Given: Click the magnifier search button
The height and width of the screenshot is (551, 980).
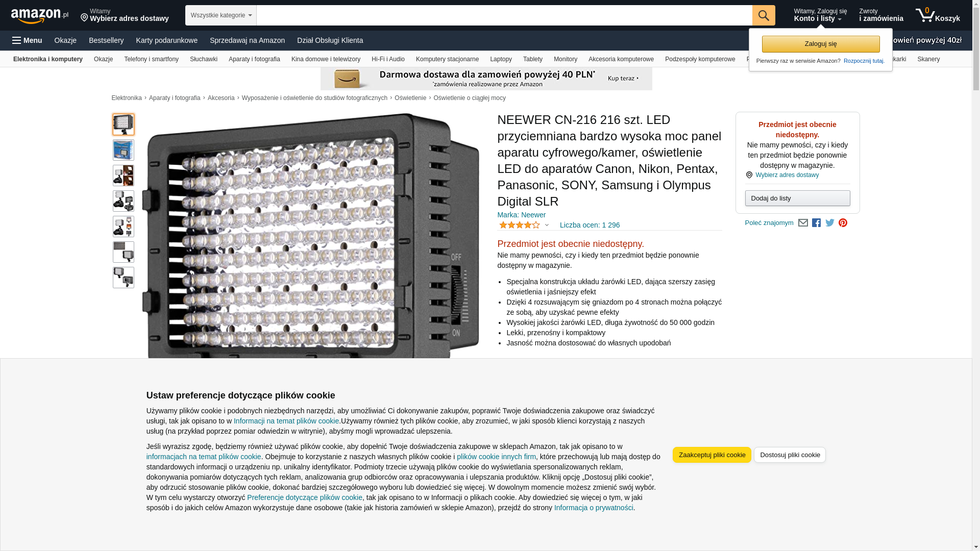Looking at the screenshot, I should (x=764, y=15).
